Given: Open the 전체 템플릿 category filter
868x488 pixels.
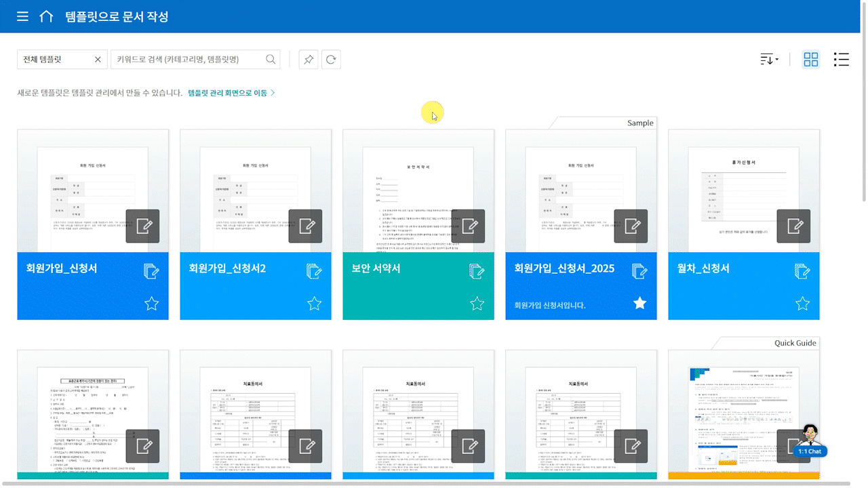Looking at the screenshot, I should [x=54, y=60].
